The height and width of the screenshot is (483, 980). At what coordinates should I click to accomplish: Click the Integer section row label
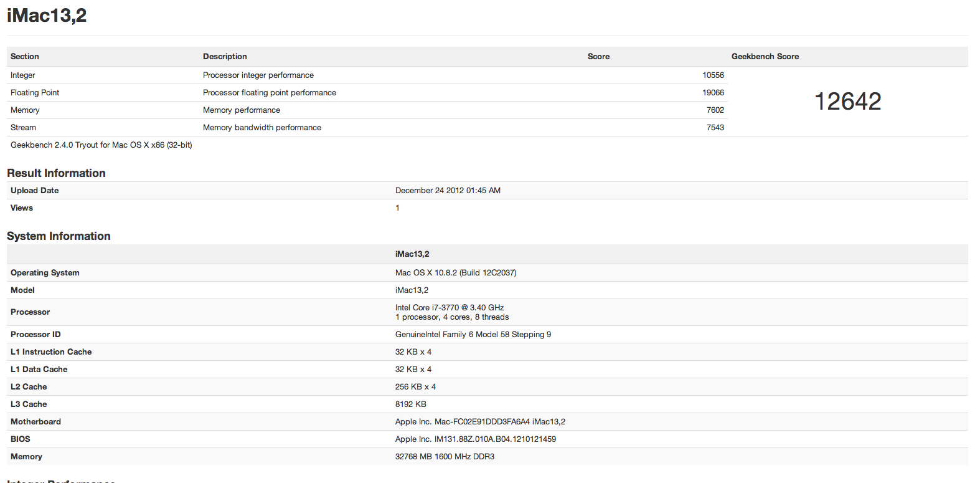[x=23, y=75]
